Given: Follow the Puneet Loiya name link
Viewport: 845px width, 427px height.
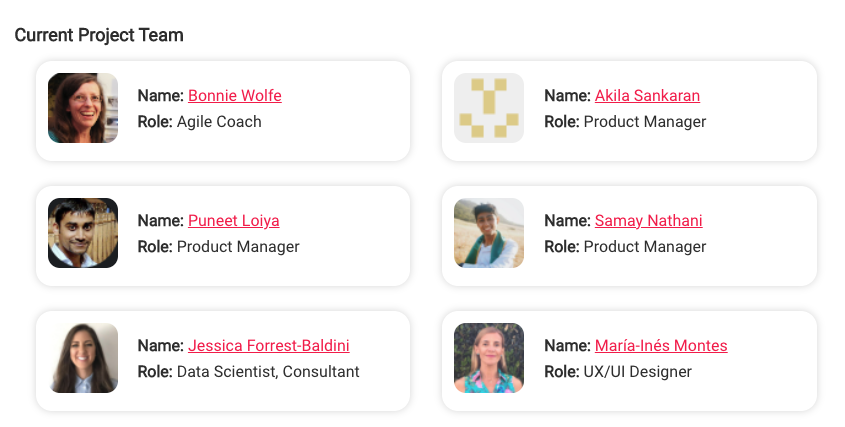Looking at the screenshot, I should click(x=233, y=221).
